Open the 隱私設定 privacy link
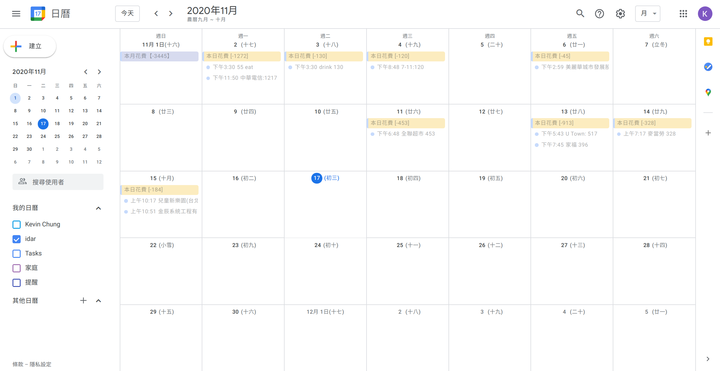 coord(40,364)
